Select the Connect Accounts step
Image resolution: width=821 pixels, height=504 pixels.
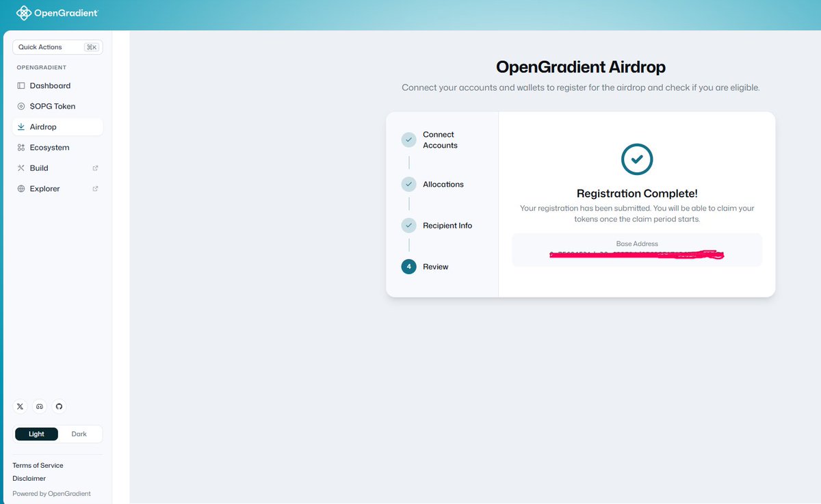click(440, 140)
